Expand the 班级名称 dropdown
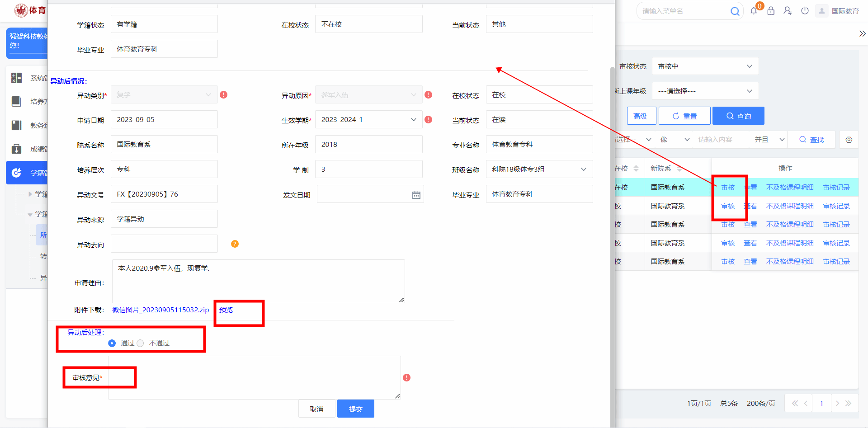Screen dimensions: 868x428 click(539, 169)
